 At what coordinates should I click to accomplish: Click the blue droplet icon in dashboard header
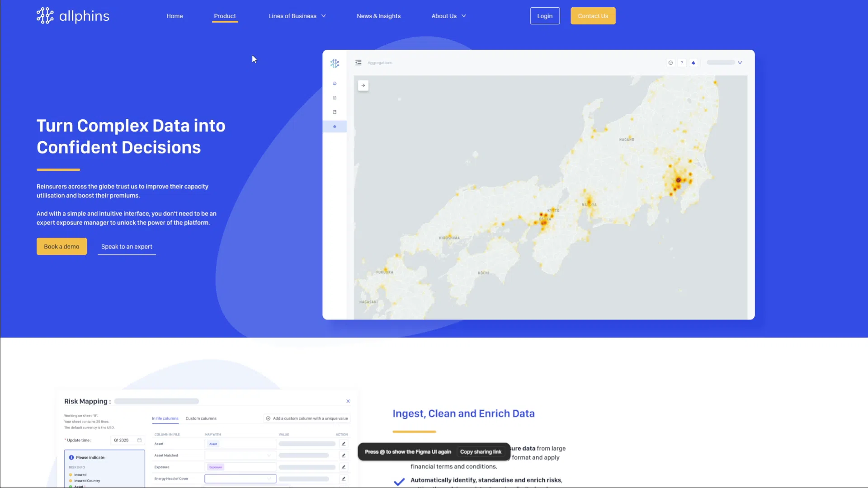(x=693, y=63)
